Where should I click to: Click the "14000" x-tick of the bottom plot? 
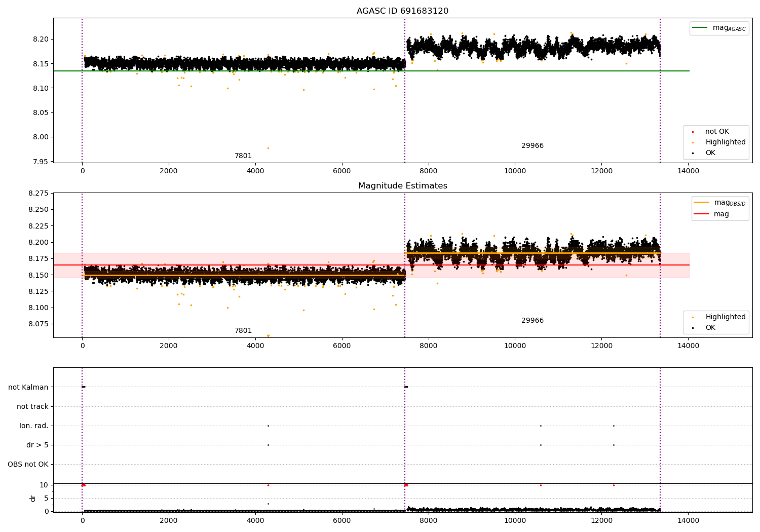point(688,521)
